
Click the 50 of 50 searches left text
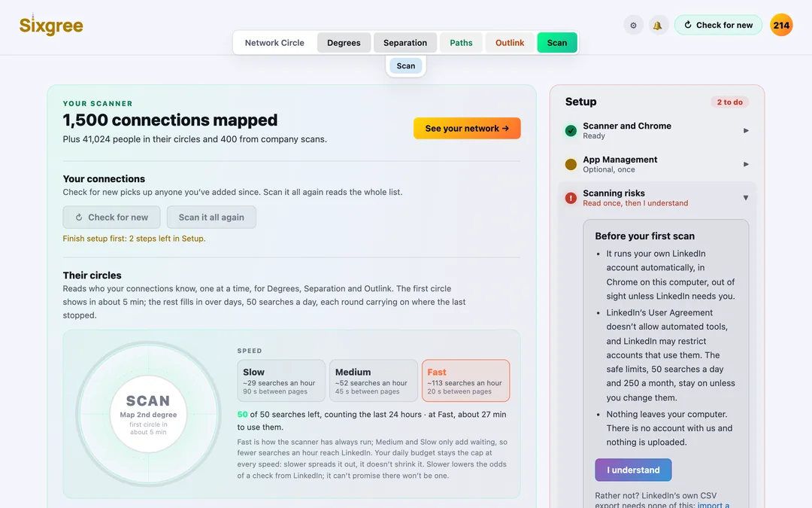tap(371, 421)
